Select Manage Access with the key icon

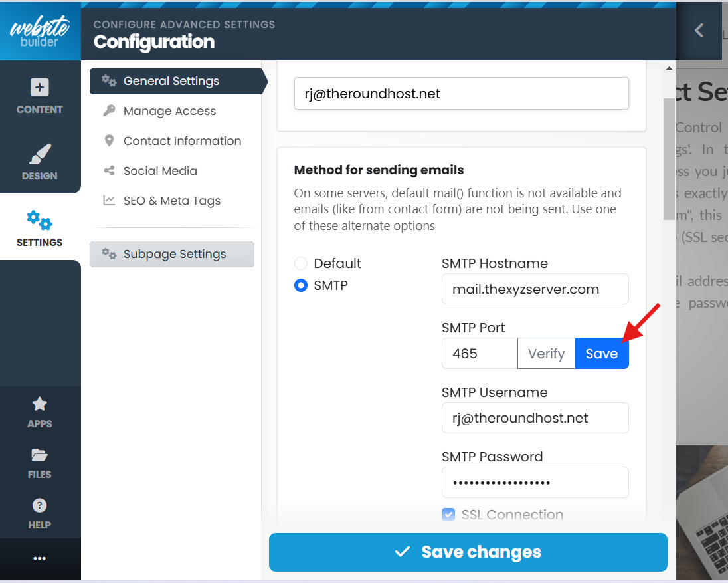[169, 111]
